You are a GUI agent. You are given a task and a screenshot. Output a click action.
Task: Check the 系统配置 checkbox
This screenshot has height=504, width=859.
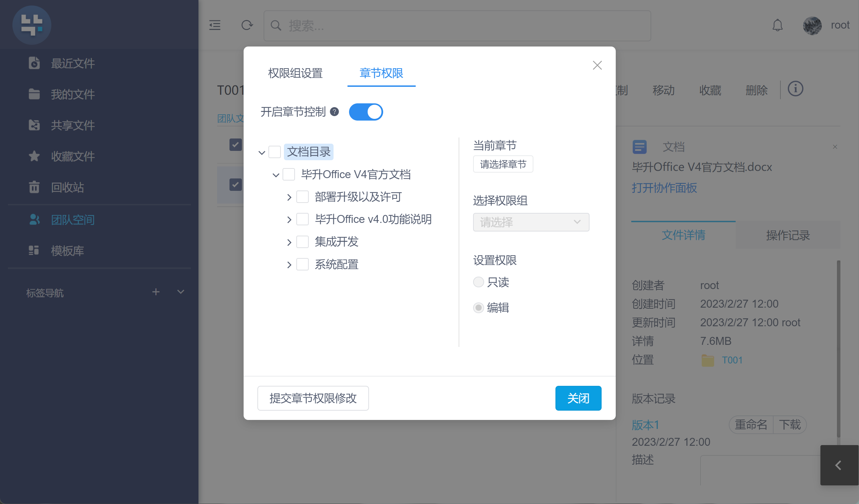[x=303, y=265]
